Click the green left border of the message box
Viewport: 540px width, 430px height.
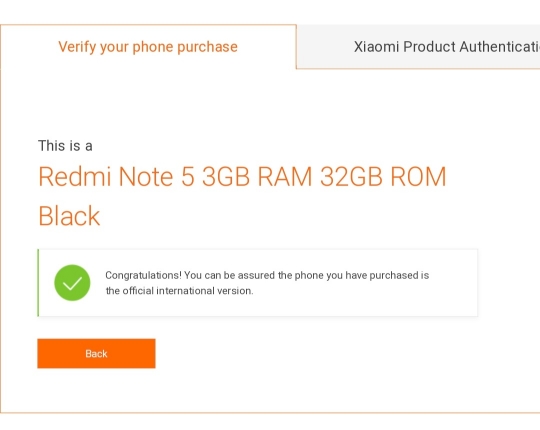38,283
